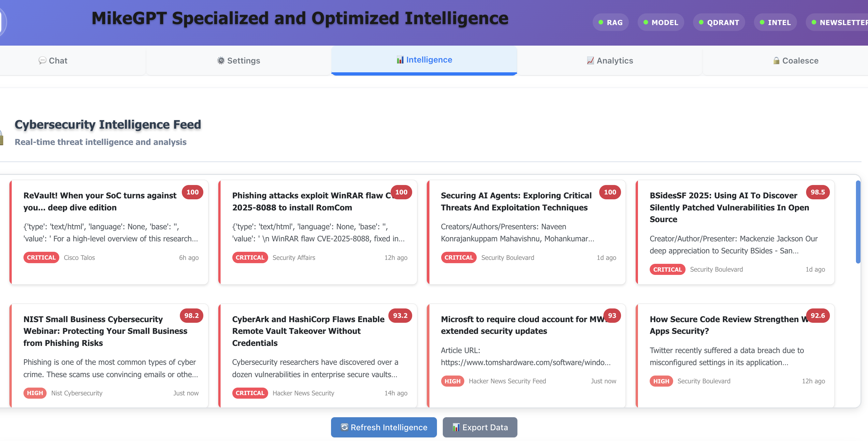Click CRITICAL tag on Cisco Talos card
This screenshot has width=868, height=441.
click(41, 257)
